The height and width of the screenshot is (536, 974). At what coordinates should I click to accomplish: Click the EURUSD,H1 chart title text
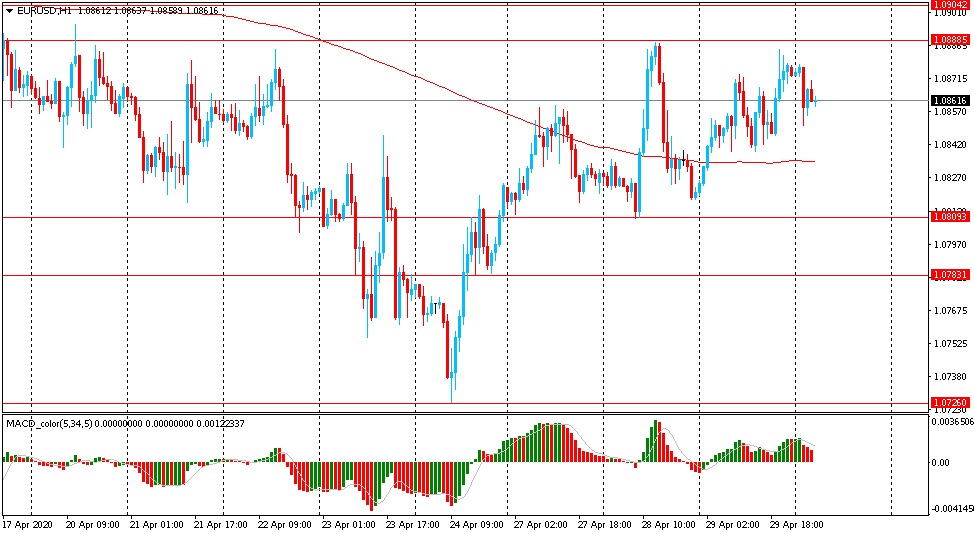[43, 11]
